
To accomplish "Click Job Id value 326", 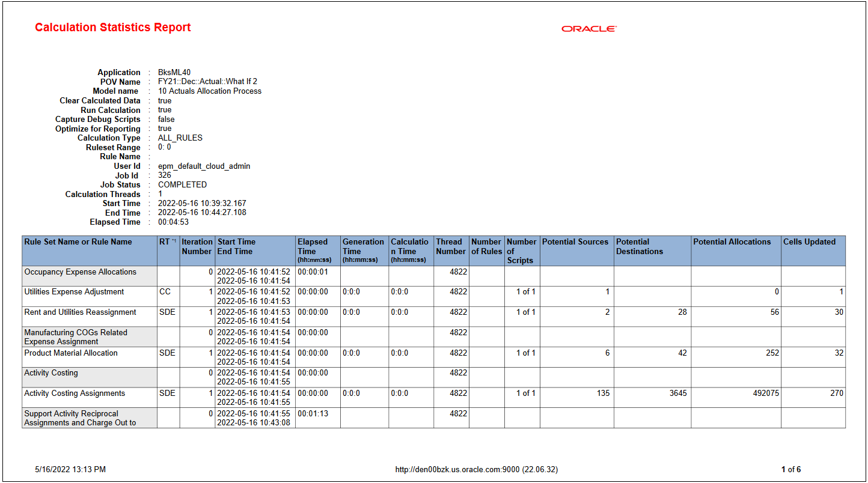I will [165, 175].
